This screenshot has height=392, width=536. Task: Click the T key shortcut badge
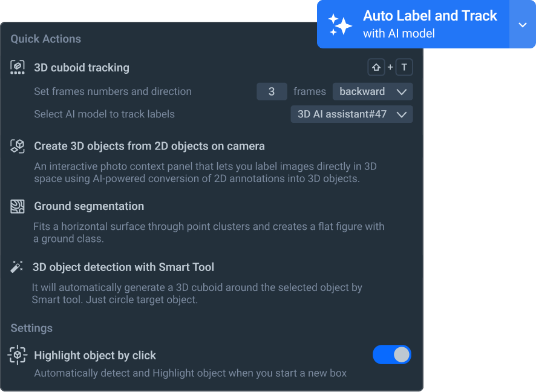[404, 67]
